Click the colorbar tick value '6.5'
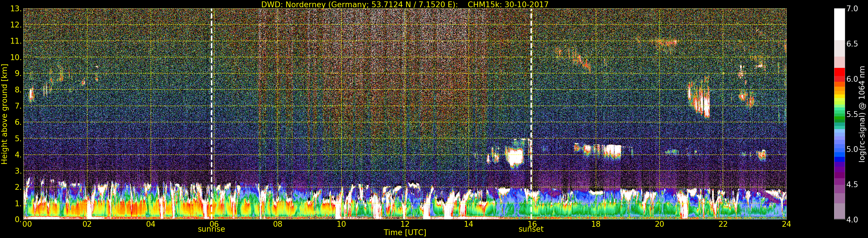868x238 pixels. [852, 44]
